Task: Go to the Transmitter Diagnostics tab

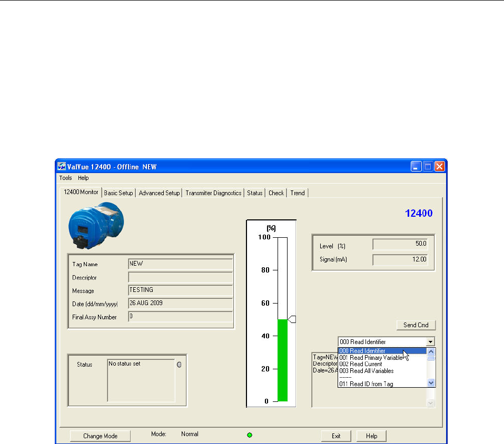Action: click(213, 193)
